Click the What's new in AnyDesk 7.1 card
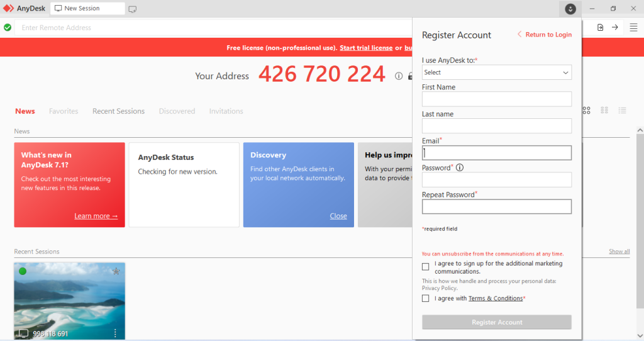The image size is (644, 341). click(x=69, y=185)
